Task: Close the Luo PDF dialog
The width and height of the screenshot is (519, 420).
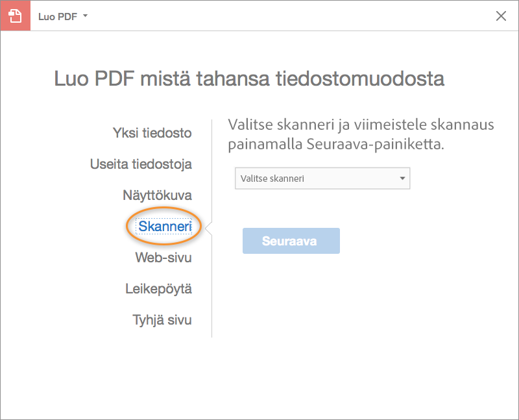Action: pos(501,16)
